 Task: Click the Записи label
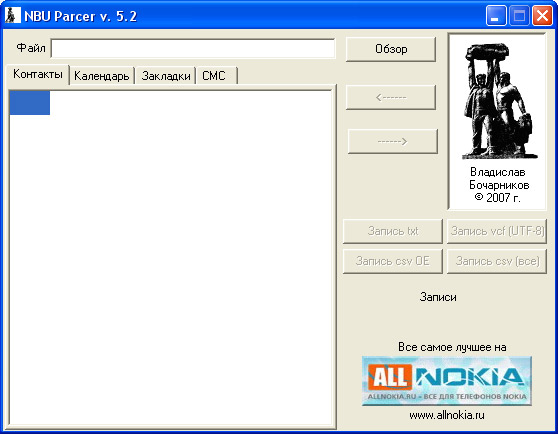(x=438, y=297)
